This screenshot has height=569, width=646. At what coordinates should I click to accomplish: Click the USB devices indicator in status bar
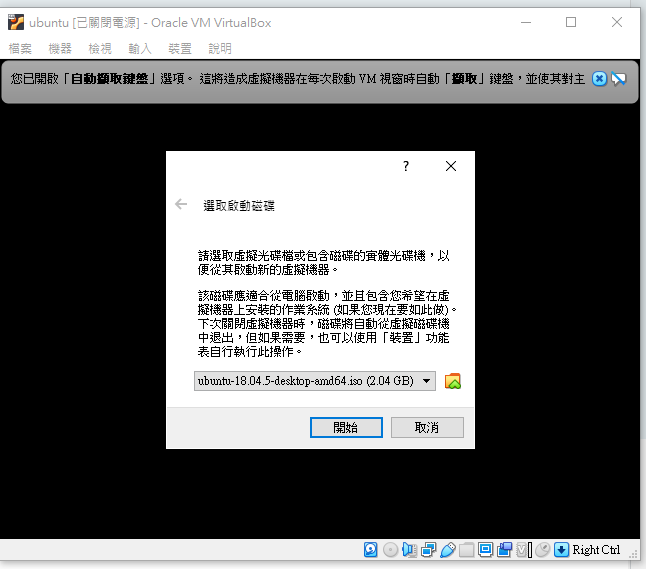(447, 550)
